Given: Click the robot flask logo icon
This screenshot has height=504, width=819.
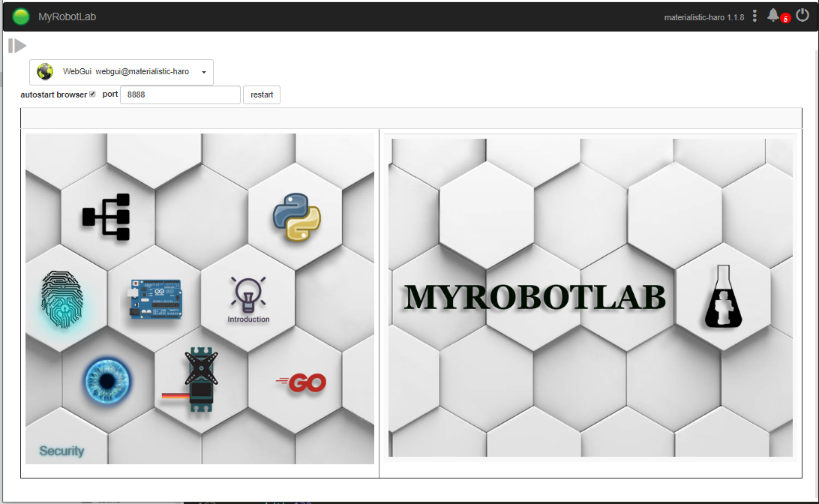Looking at the screenshot, I should pos(724,296).
